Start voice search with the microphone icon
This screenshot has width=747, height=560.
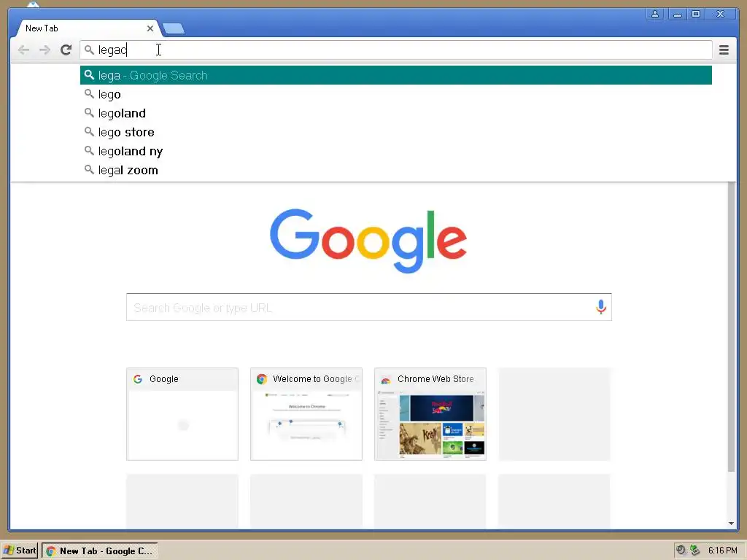(601, 307)
